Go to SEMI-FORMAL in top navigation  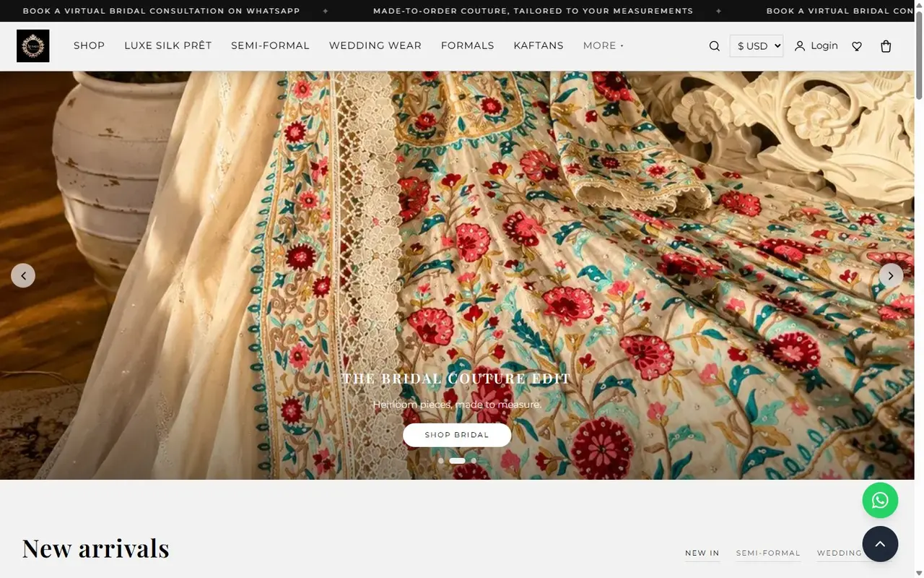270,46
